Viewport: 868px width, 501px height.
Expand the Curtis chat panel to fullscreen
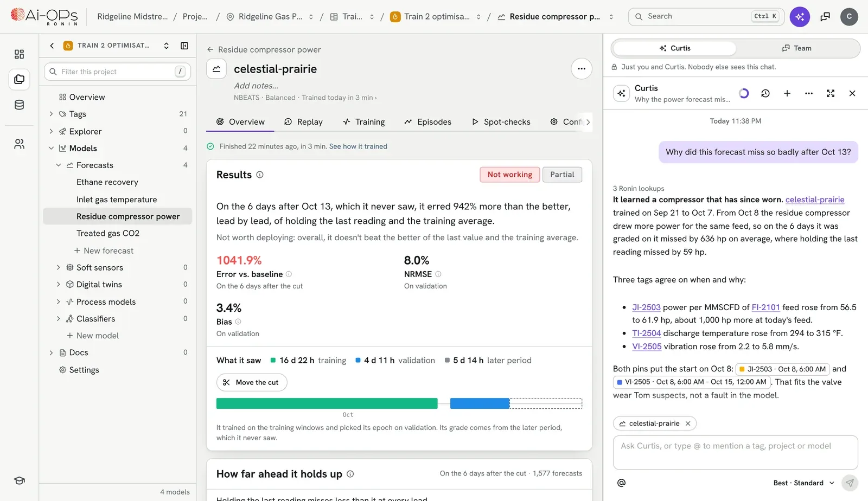[831, 93]
